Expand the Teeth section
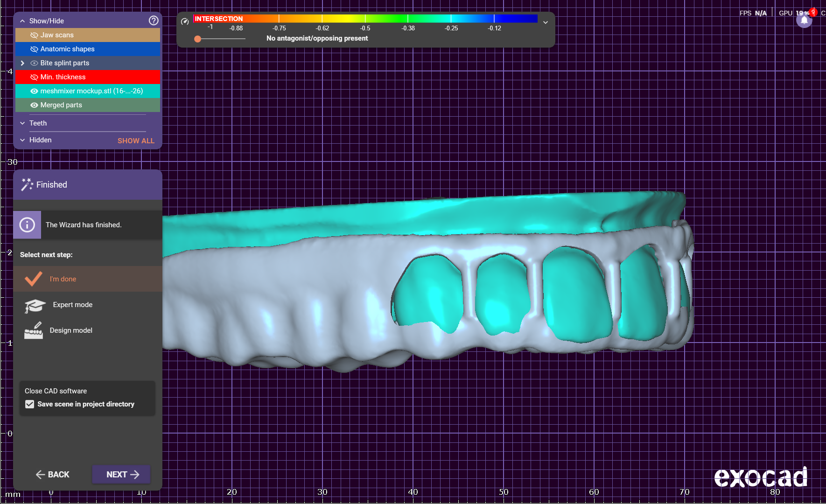The image size is (826, 504). 22,123
